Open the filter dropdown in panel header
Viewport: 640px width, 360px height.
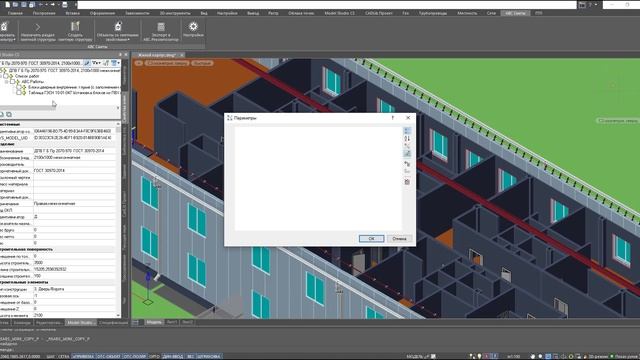(x=97, y=63)
